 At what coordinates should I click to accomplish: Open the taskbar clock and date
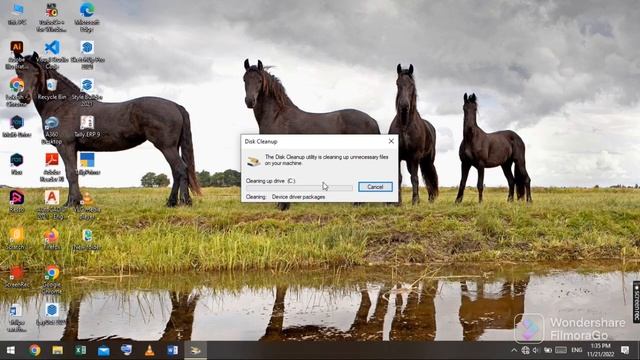click(601, 350)
